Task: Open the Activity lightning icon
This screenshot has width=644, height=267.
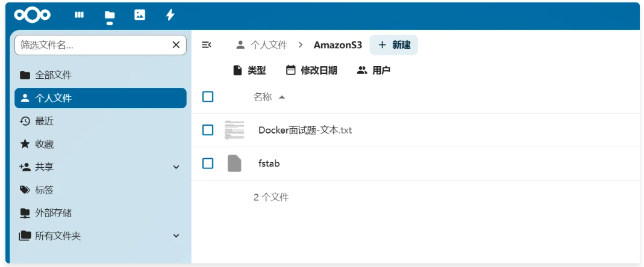Action: 170,15
